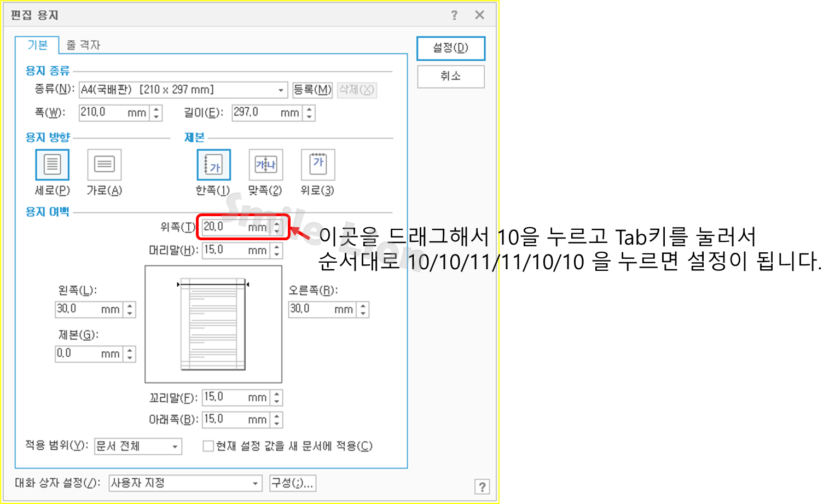Click the 폭(W) width input field
Viewport: 835px width, 504px height.
click(114, 113)
